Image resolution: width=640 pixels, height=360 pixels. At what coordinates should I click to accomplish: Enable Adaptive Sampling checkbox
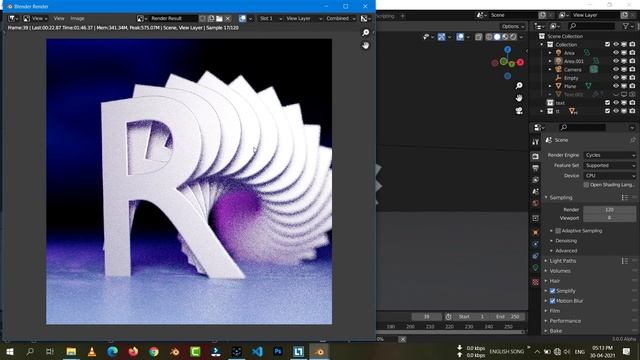click(x=558, y=231)
